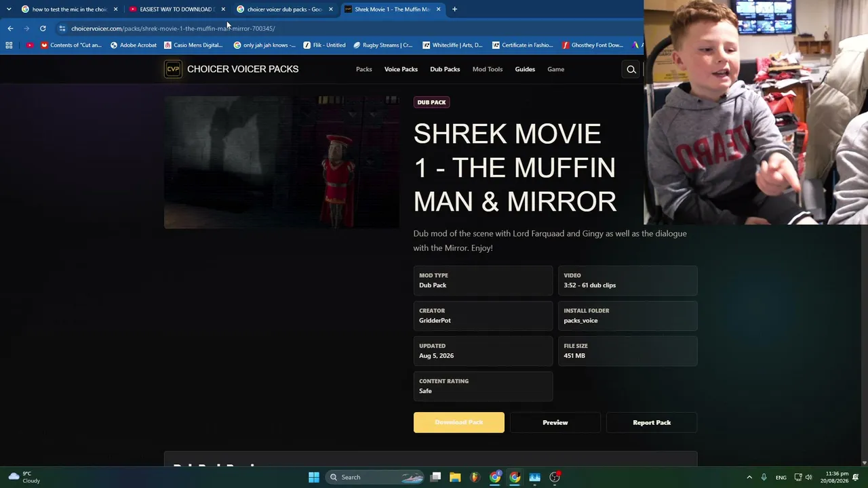
Task: Open the OBS Studio taskbar icon
Action: pos(555,477)
